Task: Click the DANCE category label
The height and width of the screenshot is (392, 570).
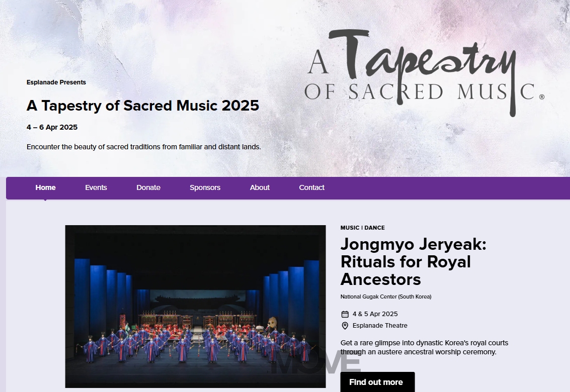Action: (x=374, y=228)
